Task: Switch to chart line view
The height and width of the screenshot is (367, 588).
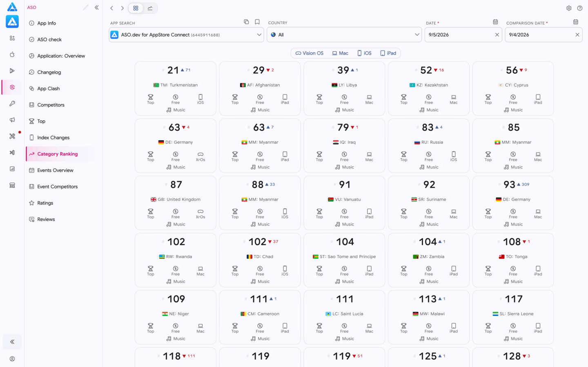Action: [150, 8]
